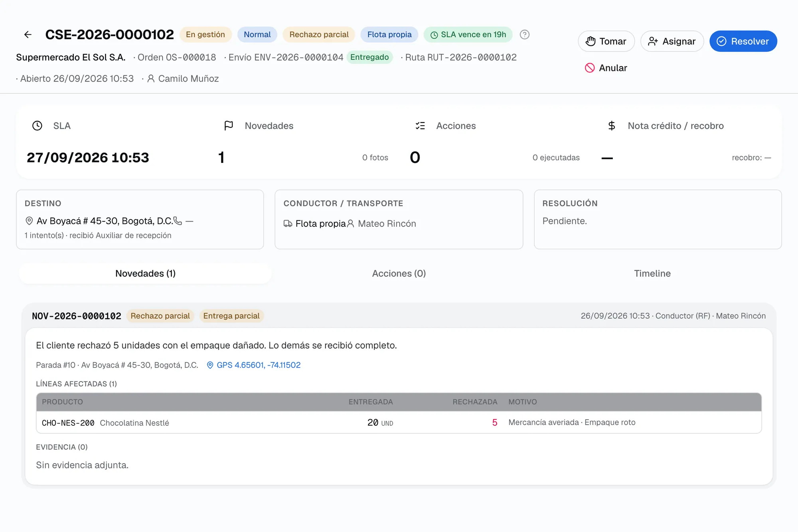Click the Entrega parcial tag
798x532 pixels.
(x=231, y=316)
